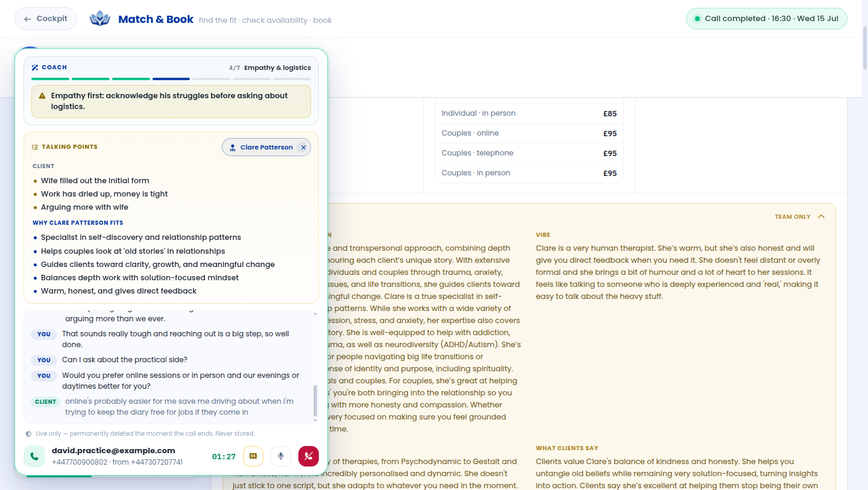Select 'Couples · in person' price row

(x=529, y=173)
